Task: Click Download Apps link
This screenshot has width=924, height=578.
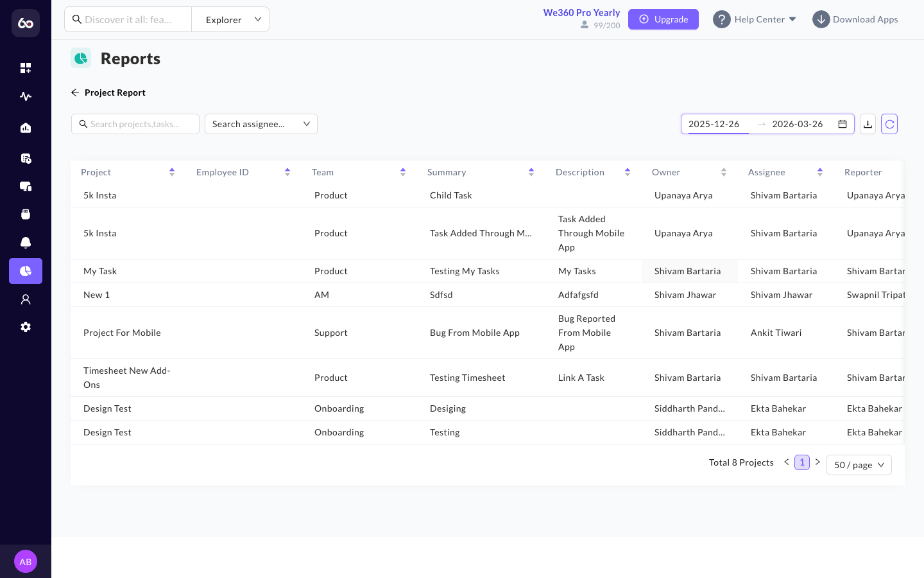Action: point(855,19)
